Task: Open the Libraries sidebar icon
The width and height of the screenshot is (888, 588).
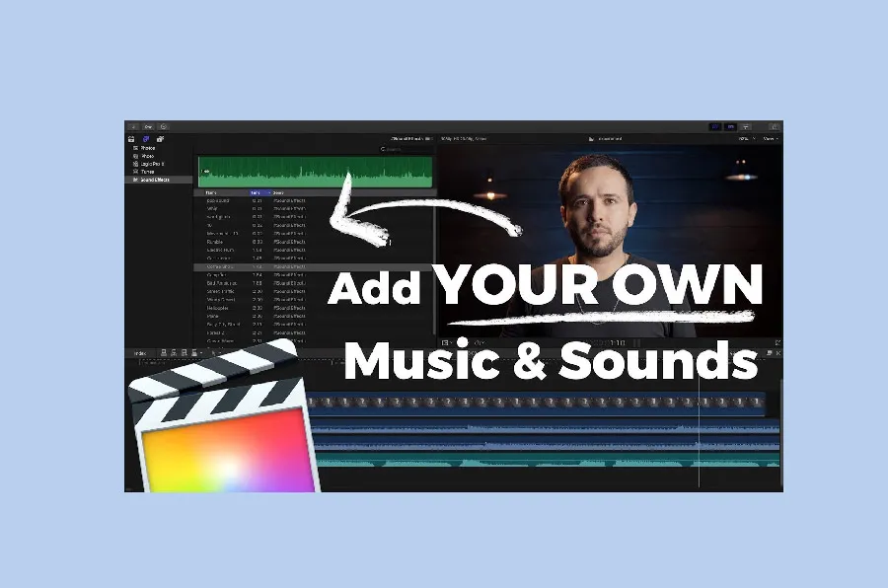Action: click(130, 139)
